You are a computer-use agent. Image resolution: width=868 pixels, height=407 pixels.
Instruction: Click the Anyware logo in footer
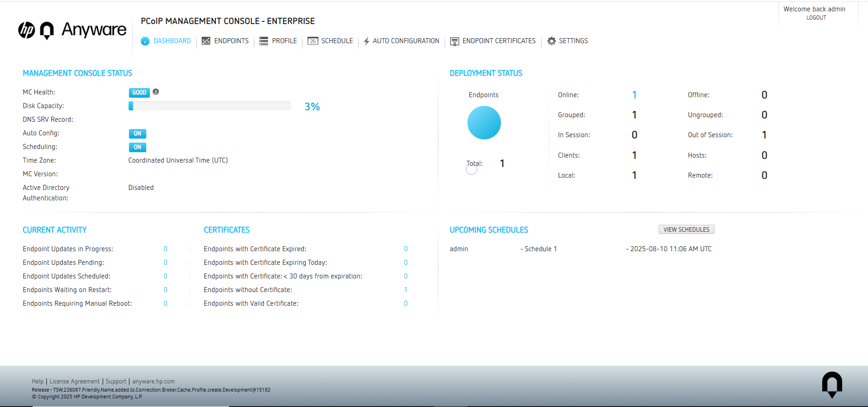tap(832, 385)
